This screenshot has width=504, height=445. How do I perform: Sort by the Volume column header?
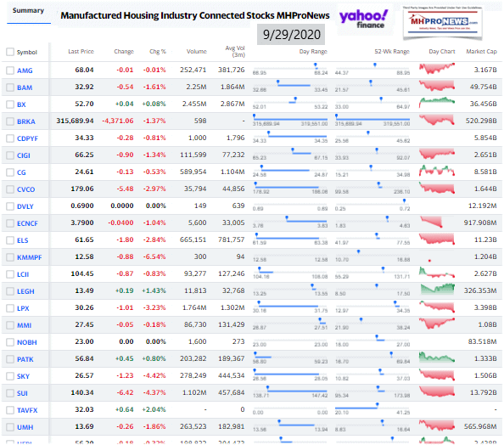196,52
